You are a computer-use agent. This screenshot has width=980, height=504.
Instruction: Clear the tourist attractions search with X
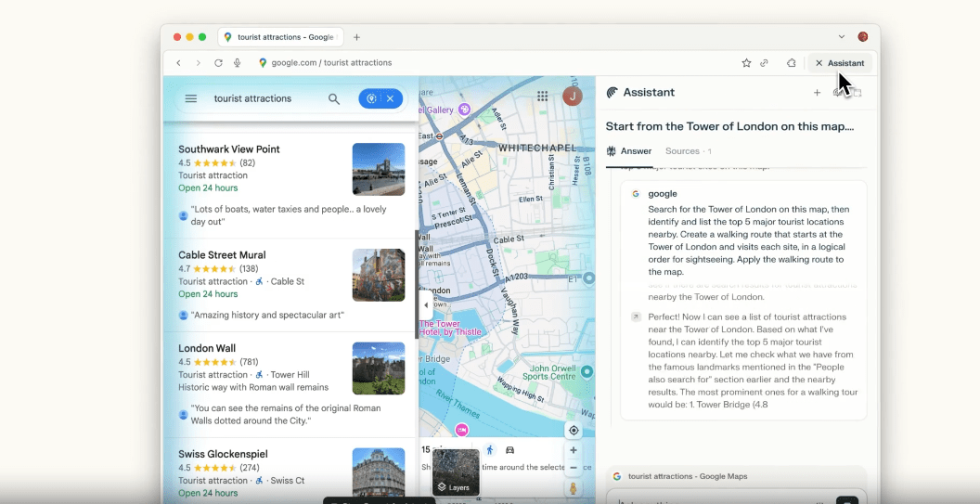pos(391,98)
